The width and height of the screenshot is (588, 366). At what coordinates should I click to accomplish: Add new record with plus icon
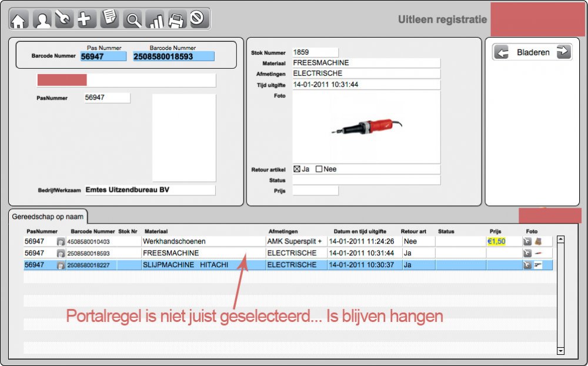pyautogui.click(x=86, y=19)
